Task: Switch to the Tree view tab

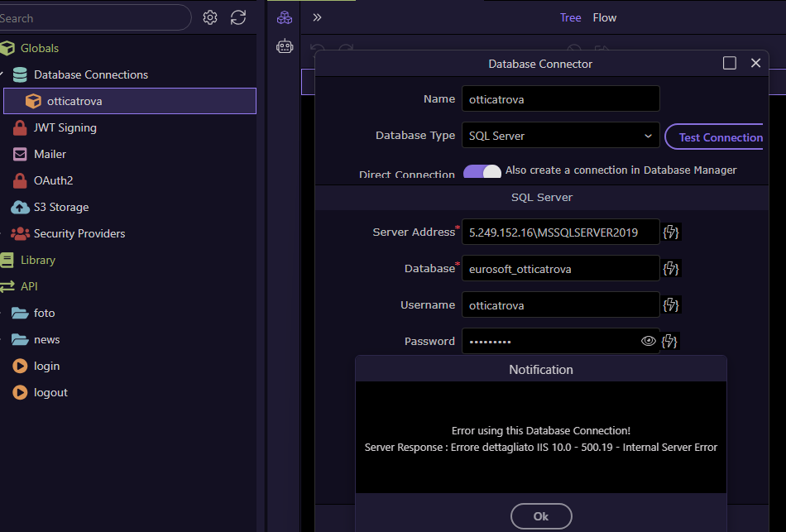Action: tap(570, 17)
